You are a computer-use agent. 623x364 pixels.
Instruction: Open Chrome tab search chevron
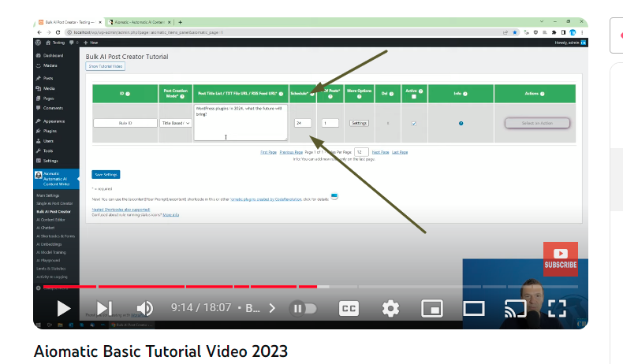click(542, 21)
